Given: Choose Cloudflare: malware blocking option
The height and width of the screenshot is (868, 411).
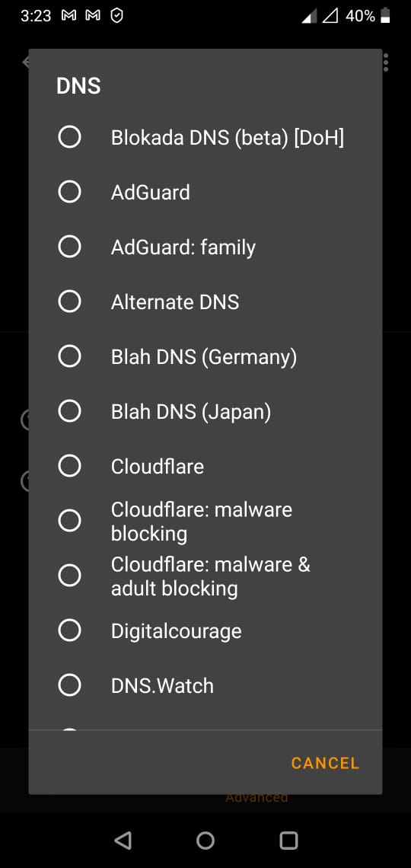Looking at the screenshot, I should coord(70,520).
